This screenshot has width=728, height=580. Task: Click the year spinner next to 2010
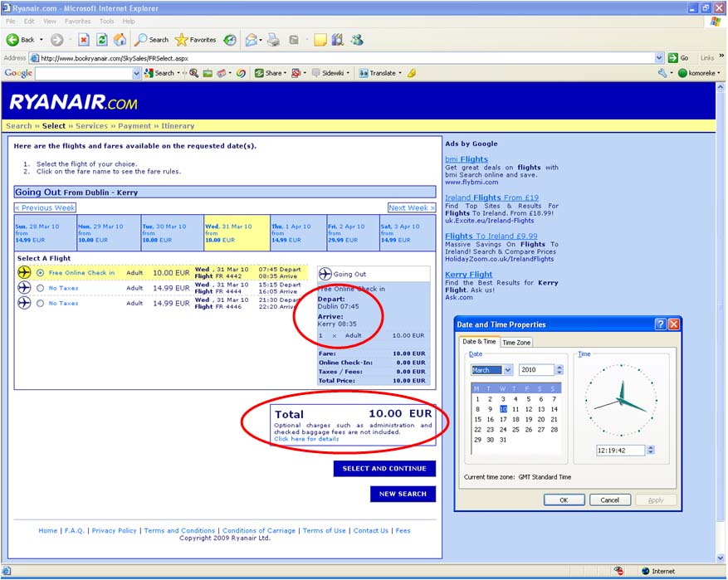click(x=559, y=370)
